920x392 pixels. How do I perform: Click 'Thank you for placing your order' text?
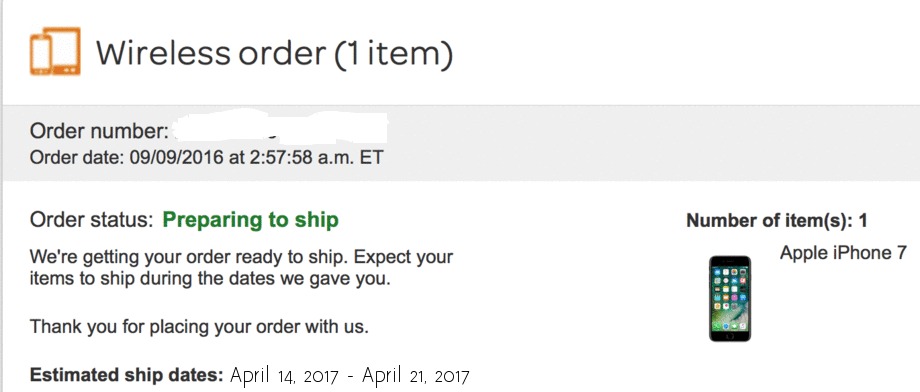point(199,326)
